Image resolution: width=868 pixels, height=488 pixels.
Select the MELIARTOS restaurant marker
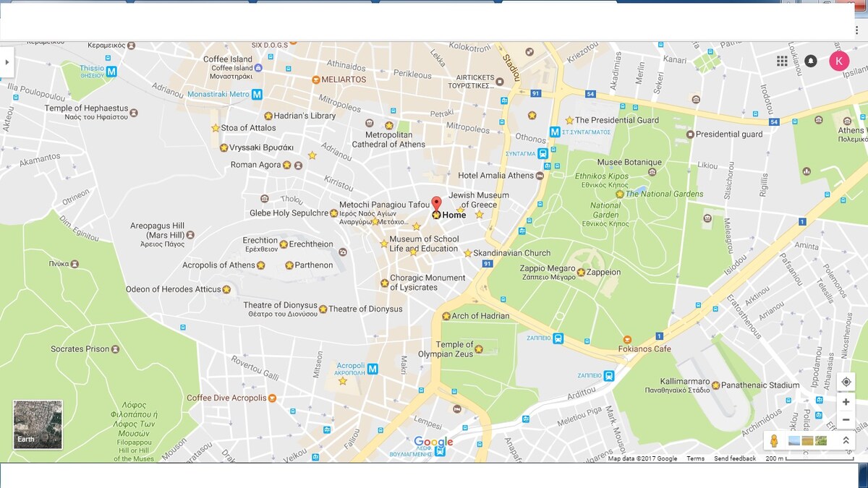(x=316, y=80)
